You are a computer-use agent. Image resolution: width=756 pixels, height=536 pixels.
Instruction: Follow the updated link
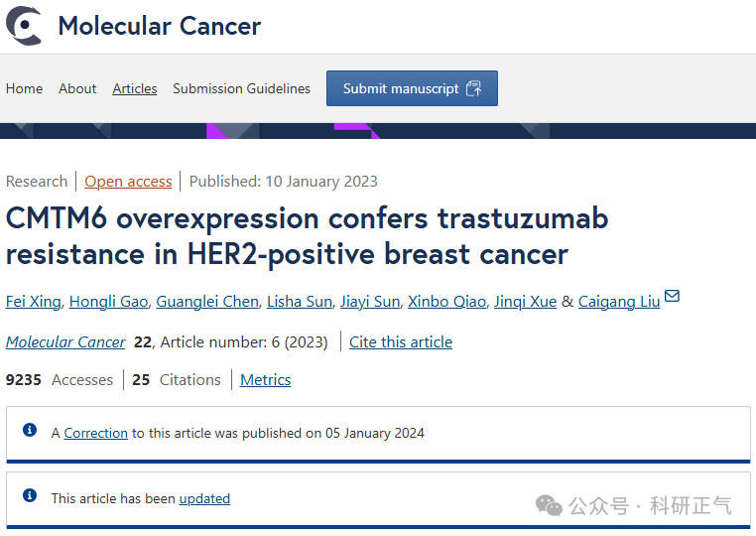click(204, 498)
